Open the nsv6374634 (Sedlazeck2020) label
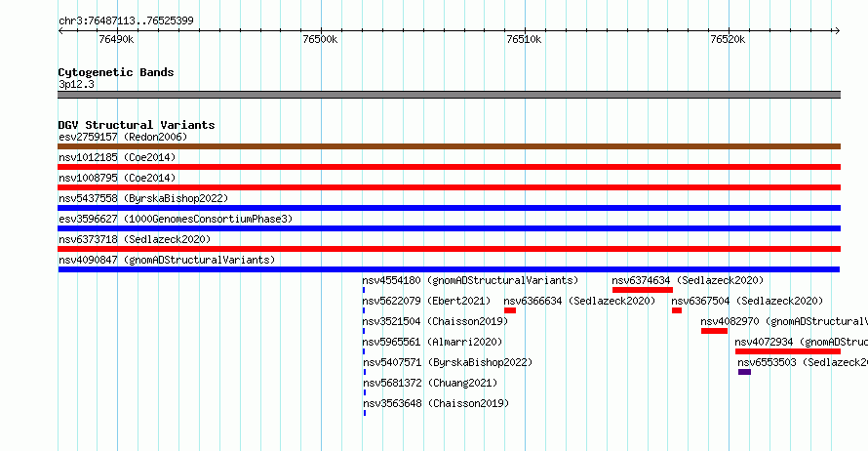The image size is (868, 451). pyautogui.click(x=688, y=280)
